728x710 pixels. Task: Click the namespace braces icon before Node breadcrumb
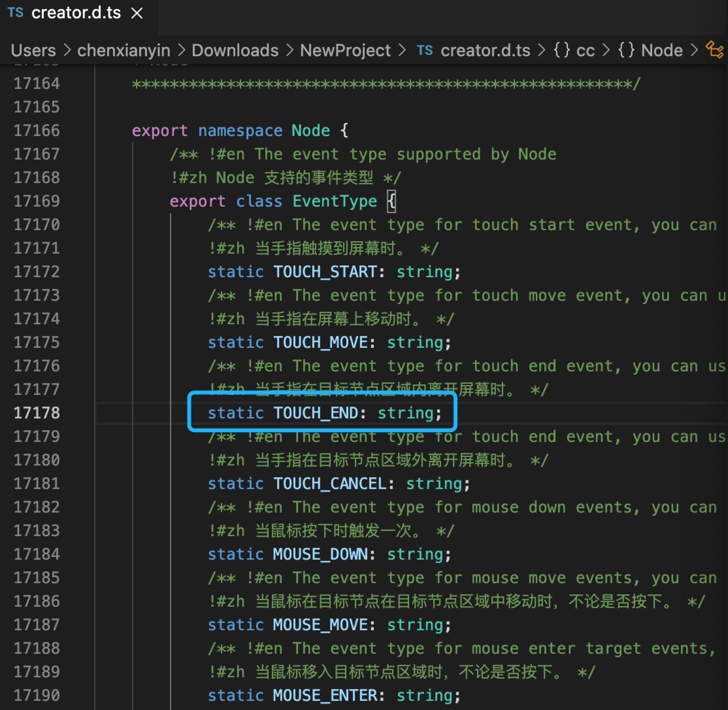click(x=626, y=50)
